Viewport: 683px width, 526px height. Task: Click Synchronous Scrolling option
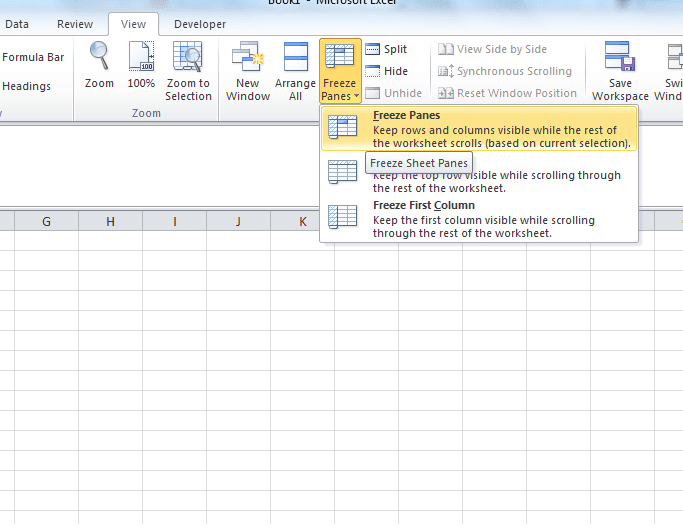[504, 71]
